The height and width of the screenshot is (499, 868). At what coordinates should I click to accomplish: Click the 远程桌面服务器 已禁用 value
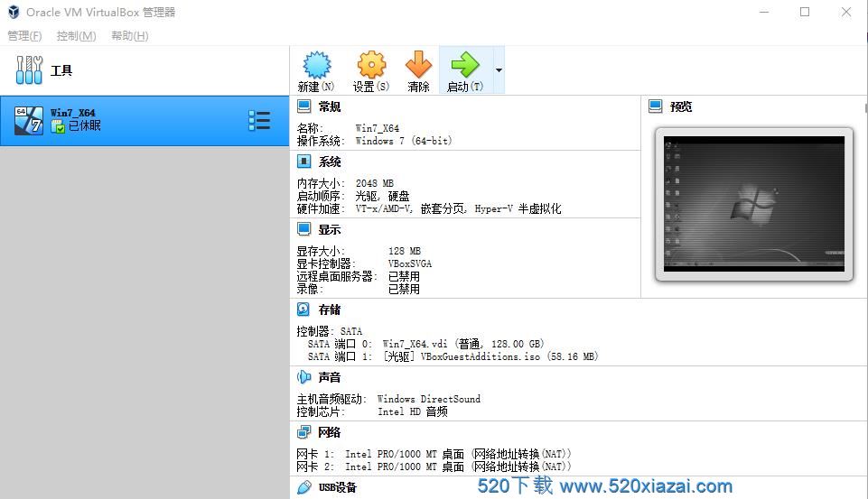click(404, 276)
